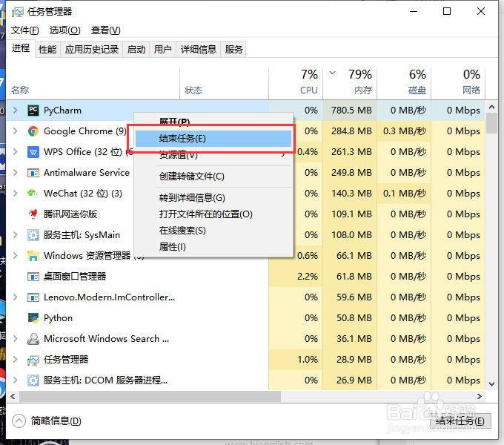Viewport: 504px width, 445px height.
Task: Choose 属性(I) in context menu
Action: [213, 247]
